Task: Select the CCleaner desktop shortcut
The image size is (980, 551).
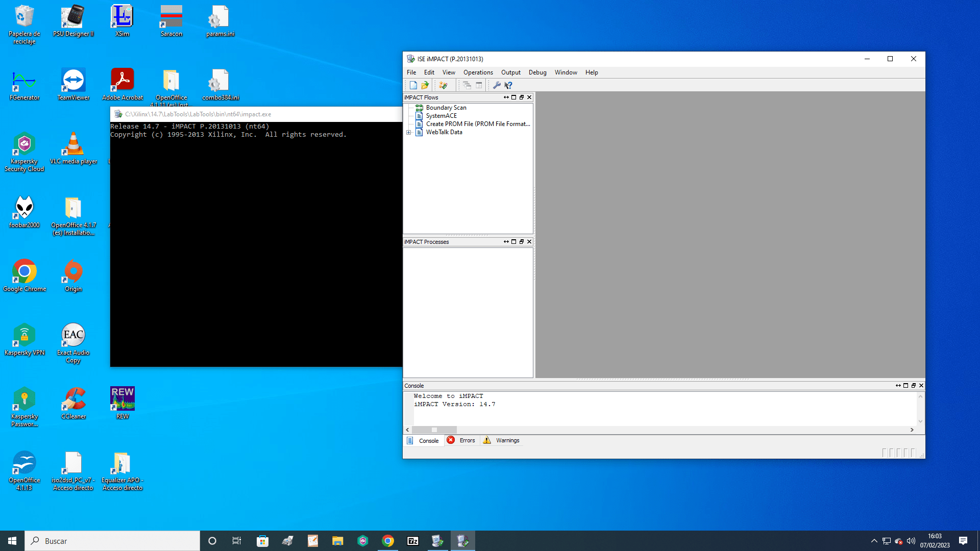Action: click(x=73, y=404)
